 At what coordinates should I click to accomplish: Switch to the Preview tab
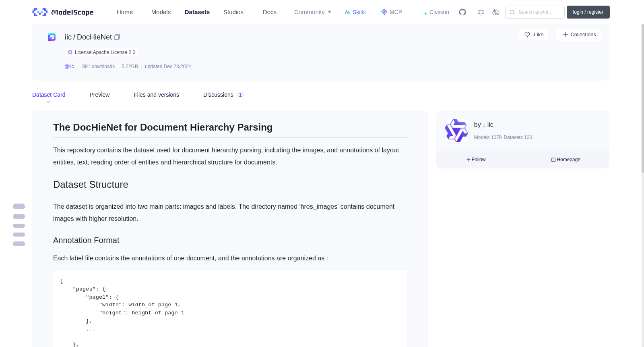99,95
